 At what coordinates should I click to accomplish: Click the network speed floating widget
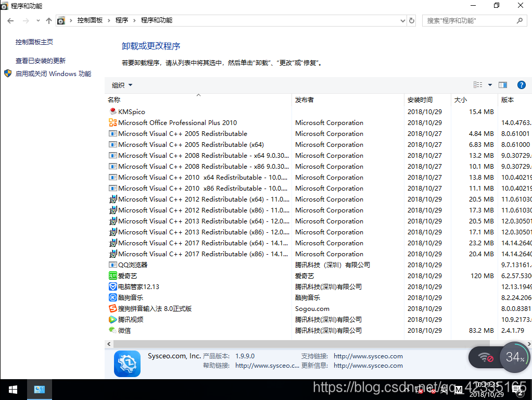click(485, 357)
